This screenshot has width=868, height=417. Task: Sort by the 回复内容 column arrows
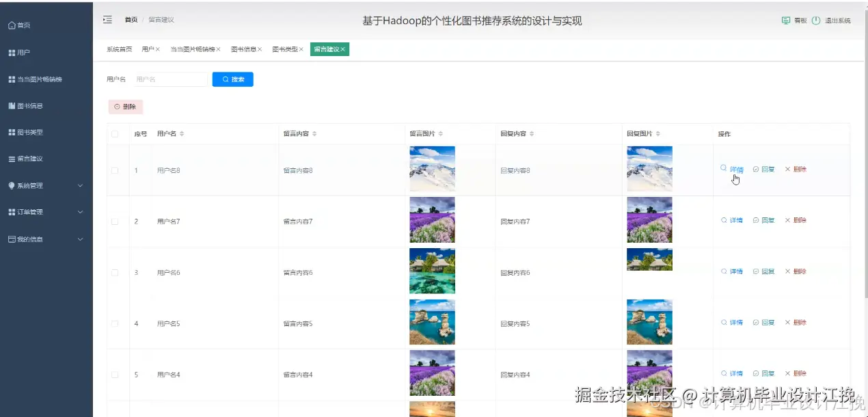532,134
